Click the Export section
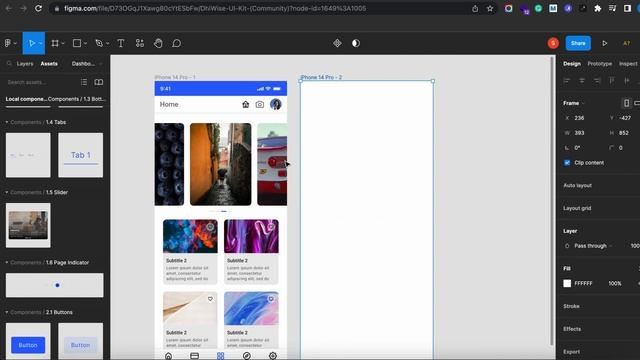The image size is (640, 360). click(x=571, y=352)
